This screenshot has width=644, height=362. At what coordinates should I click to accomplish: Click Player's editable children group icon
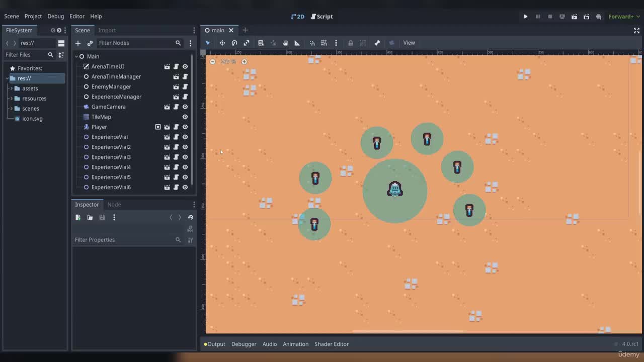click(158, 127)
